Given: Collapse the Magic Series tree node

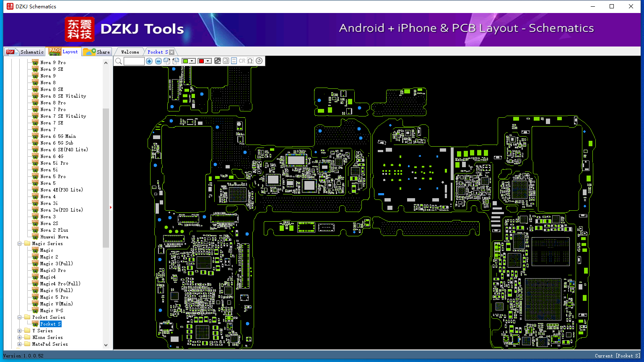Looking at the screenshot, I should pos(19,243).
